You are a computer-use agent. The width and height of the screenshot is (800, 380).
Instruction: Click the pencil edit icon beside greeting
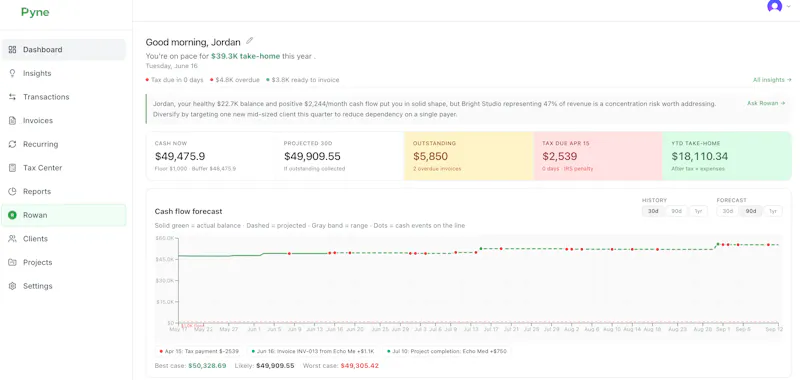(x=249, y=41)
